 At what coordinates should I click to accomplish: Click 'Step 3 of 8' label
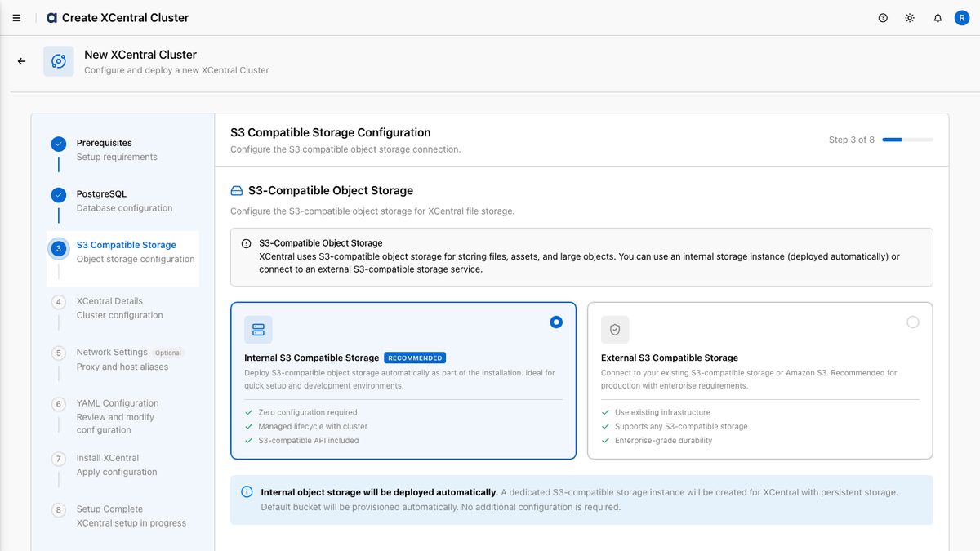click(x=852, y=140)
